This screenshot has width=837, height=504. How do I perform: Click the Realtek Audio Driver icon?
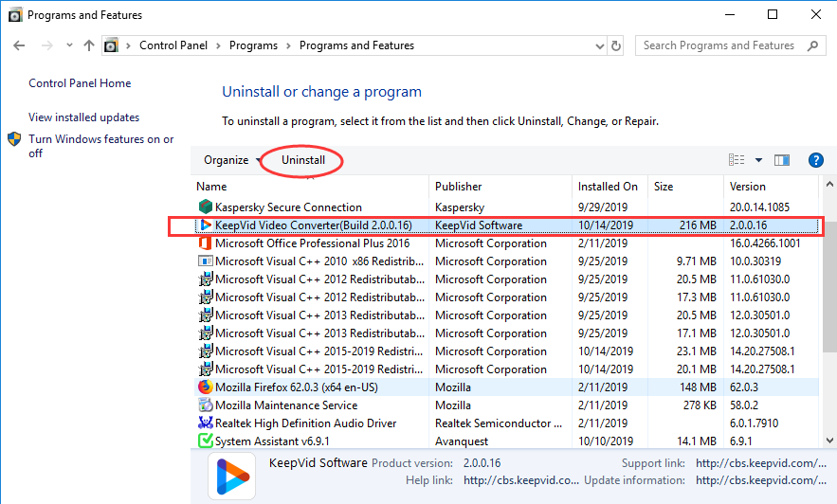(x=205, y=423)
